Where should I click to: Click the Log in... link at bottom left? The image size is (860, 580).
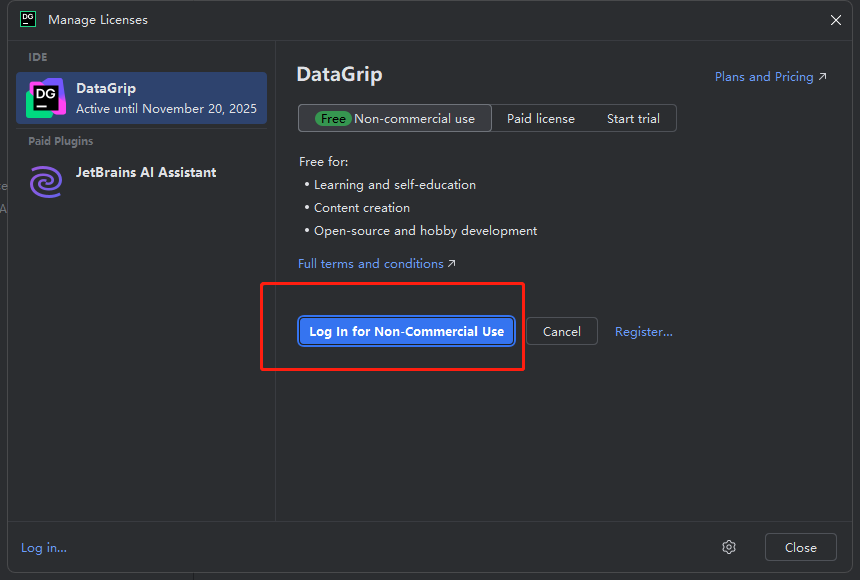43,547
